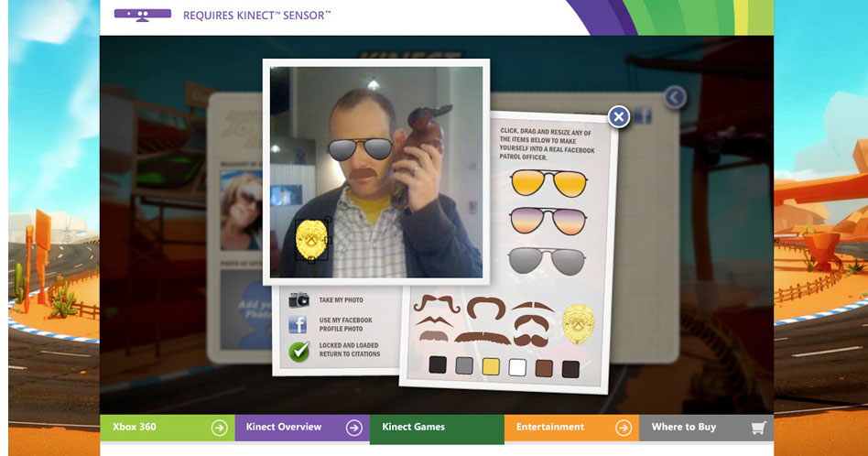Click the Kinect Overview arrow icon
The width and height of the screenshot is (868, 456).
click(x=353, y=428)
